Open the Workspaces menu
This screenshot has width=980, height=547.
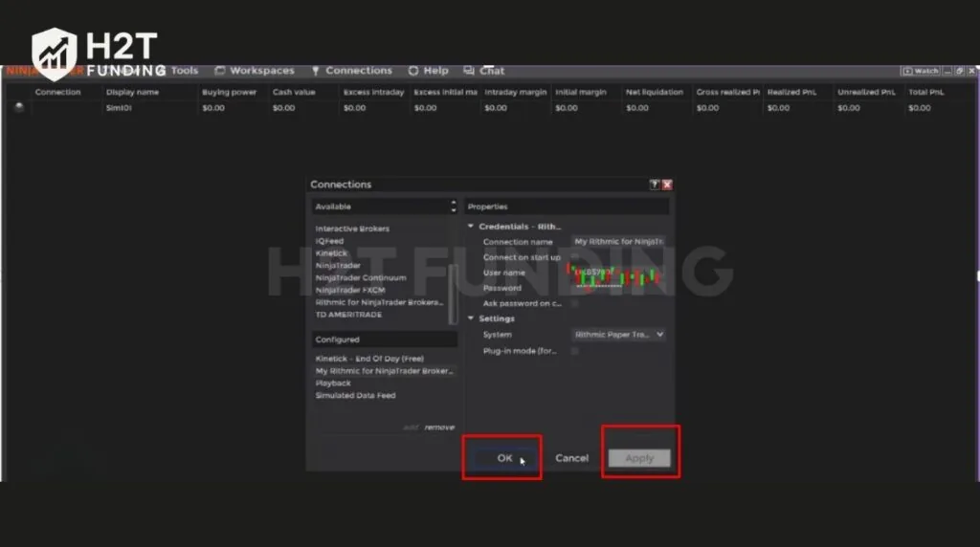254,71
